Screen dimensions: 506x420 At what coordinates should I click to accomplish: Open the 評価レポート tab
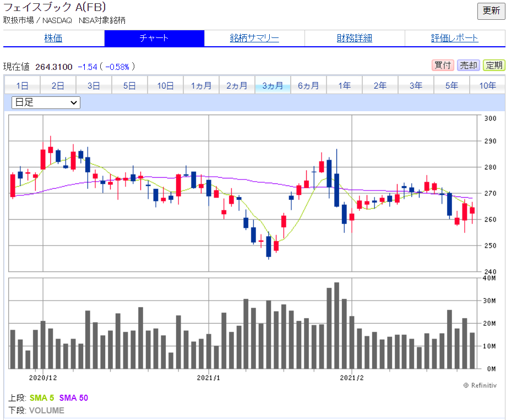point(455,38)
